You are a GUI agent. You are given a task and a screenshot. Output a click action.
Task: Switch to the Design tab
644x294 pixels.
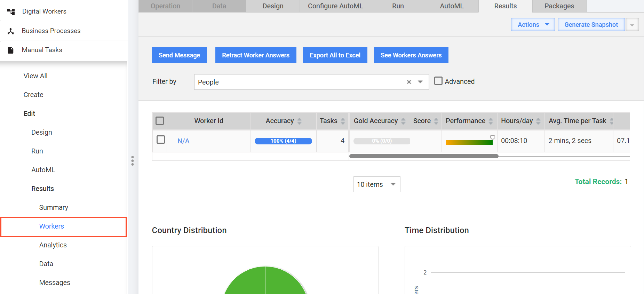273,6
